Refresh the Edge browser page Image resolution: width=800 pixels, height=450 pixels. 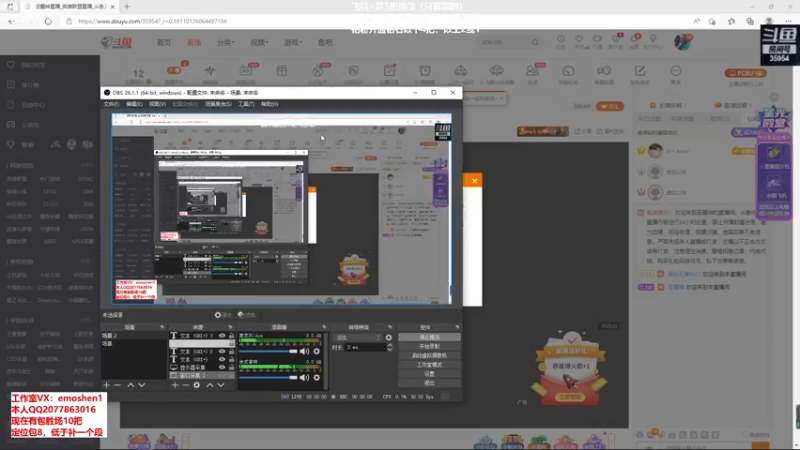tap(48, 21)
